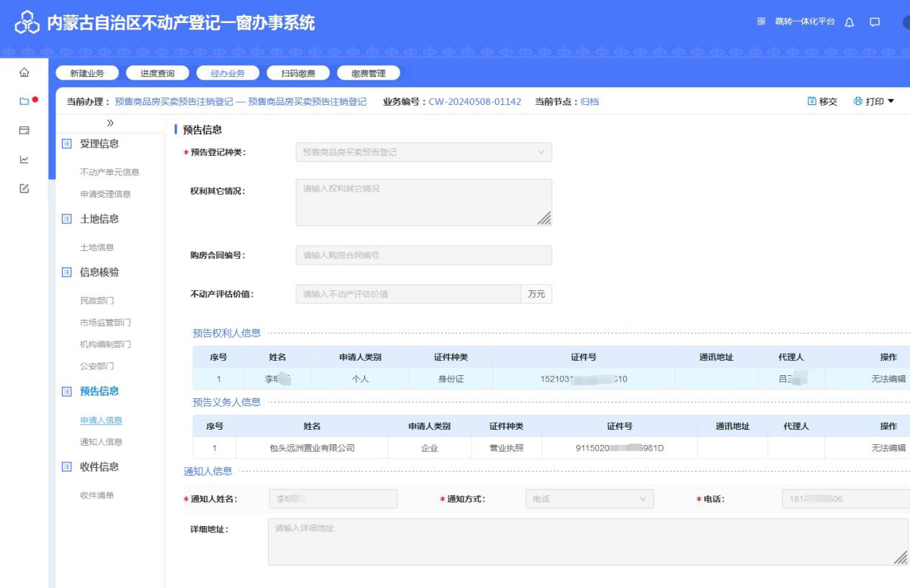Screen dimensions: 910x588
Task: Click the 身份证 cell in 权利人 table
Action: point(451,379)
